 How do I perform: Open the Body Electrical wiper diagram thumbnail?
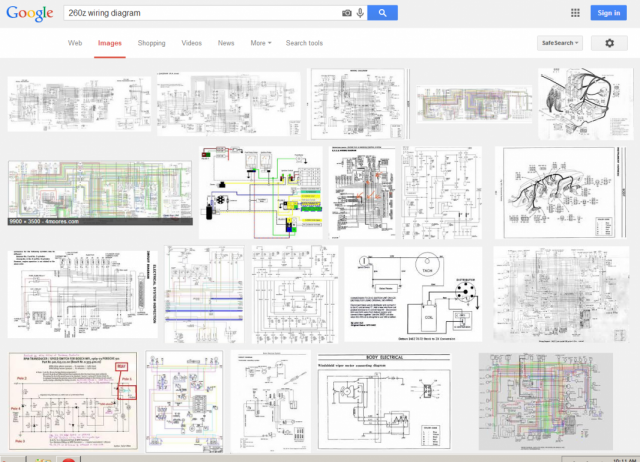point(384,401)
